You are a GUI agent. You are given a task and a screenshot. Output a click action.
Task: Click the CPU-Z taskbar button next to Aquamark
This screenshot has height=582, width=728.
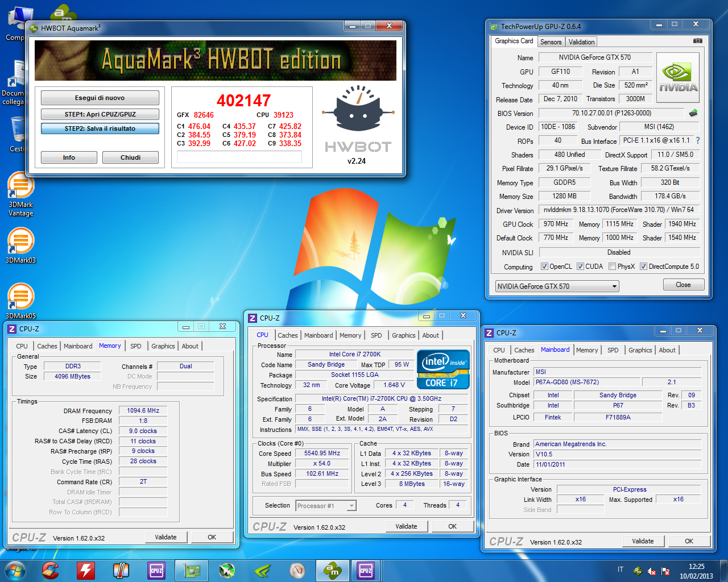[x=366, y=570]
